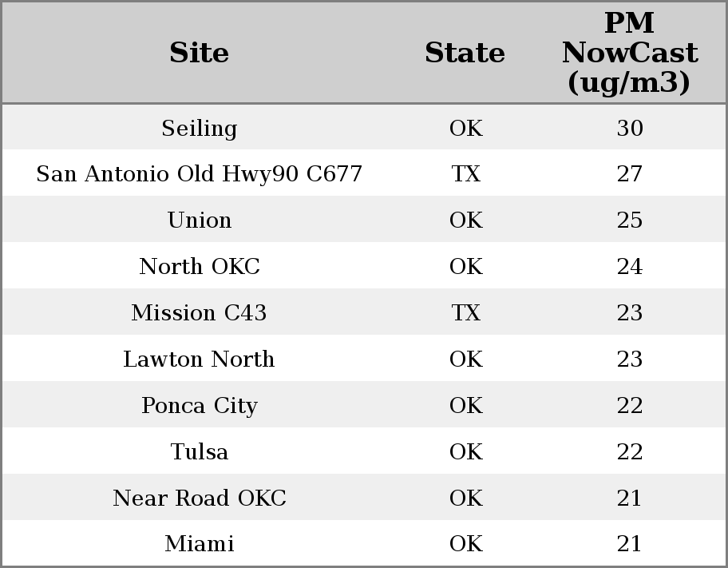Image resolution: width=728 pixels, height=568 pixels.
Task: Click the Tulsa site name
Action: tap(200, 452)
